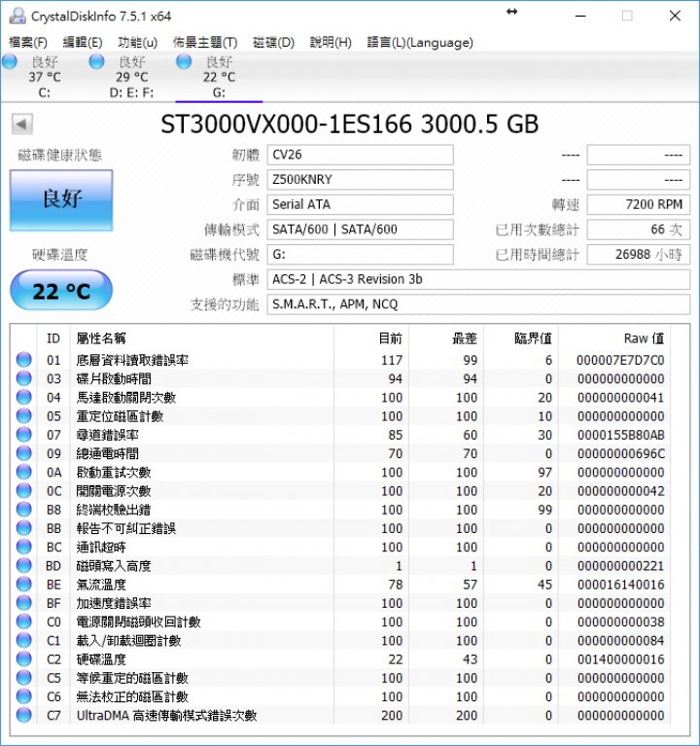Open the 說明(H) menu
The width and height of the screenshot is (700, 746).
point(331,43)
